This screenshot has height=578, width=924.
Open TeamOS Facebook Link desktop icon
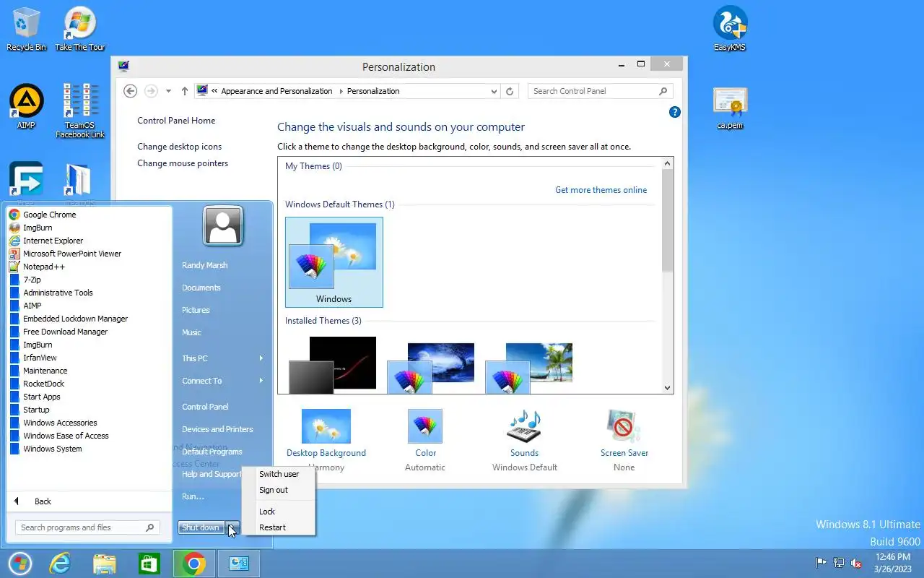(x=80, y=111)
